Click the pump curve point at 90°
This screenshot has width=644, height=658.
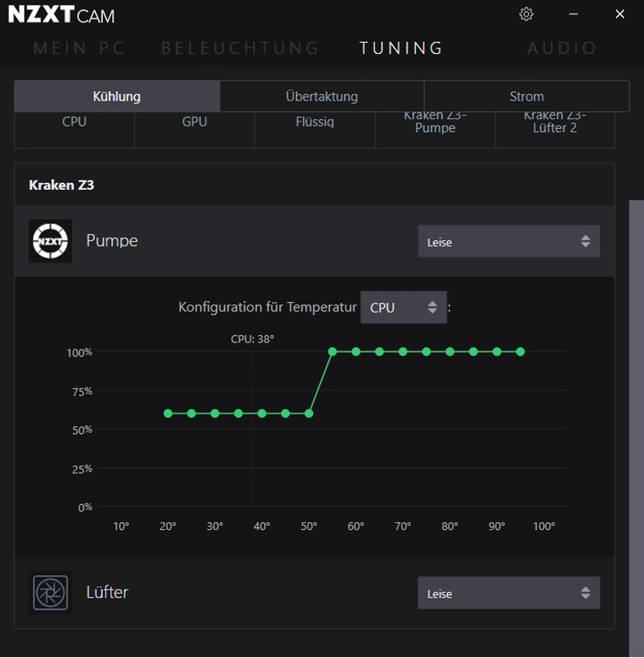tap(497, 352)
